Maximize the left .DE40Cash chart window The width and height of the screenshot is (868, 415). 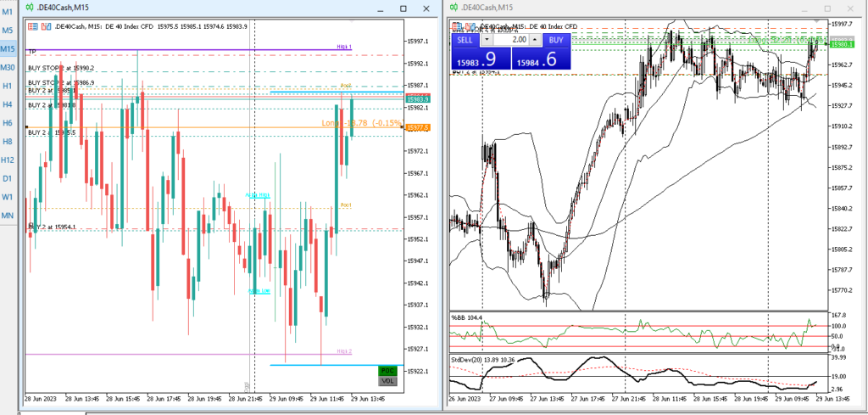click(403, 8)
